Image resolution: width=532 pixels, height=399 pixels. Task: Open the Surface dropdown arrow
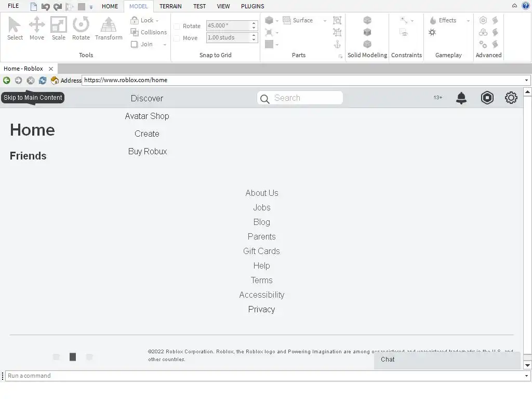(x=325, y=21)
